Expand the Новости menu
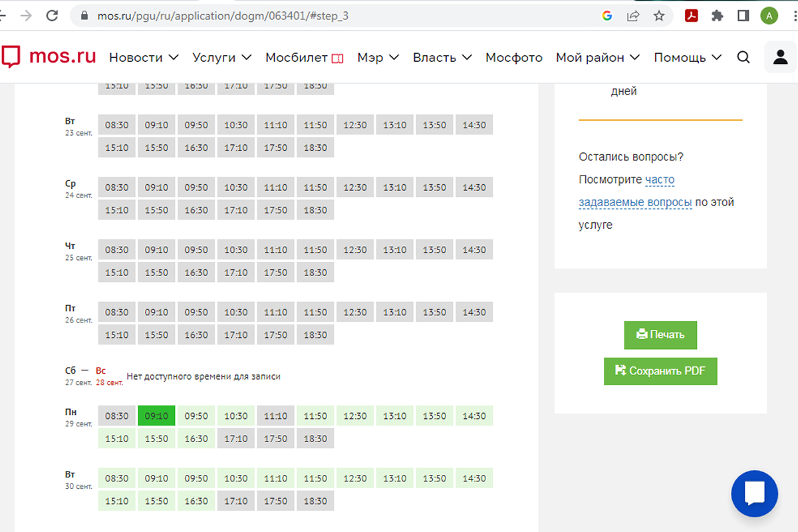The height and width of the screenshot is (532, 798). click(x=144, y=58)
